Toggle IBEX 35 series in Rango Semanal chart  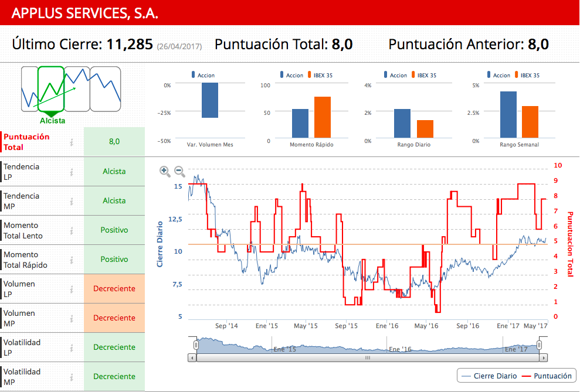(527, 75)
